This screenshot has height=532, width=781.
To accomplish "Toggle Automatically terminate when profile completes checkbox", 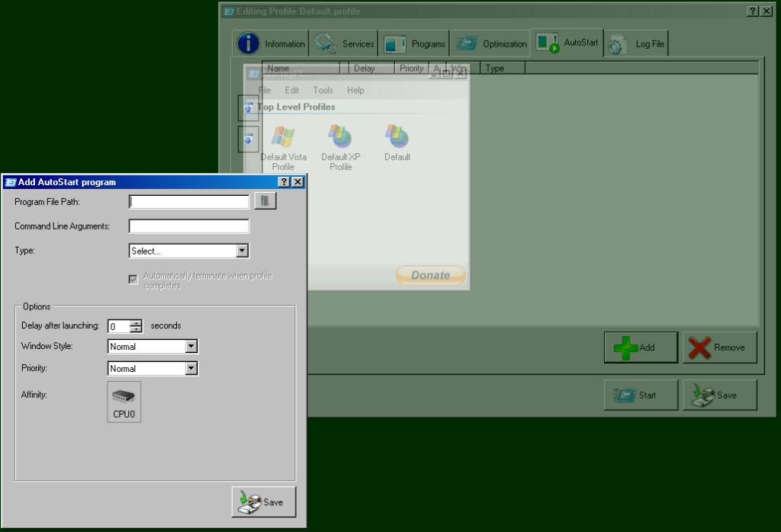I will 133,280.
